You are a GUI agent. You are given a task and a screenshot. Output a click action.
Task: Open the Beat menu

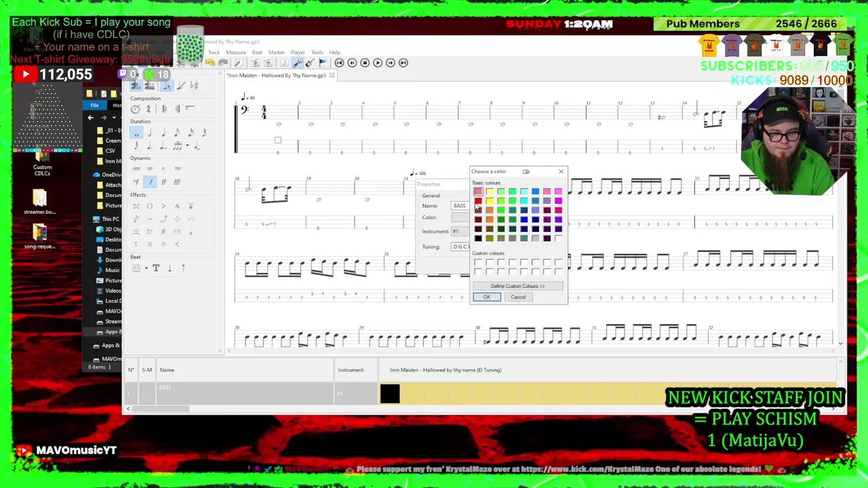click(257, 52)
